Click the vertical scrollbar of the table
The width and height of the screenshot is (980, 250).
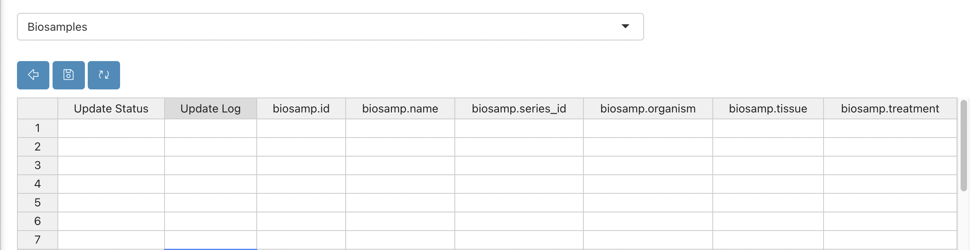click(x=964, y=146)
